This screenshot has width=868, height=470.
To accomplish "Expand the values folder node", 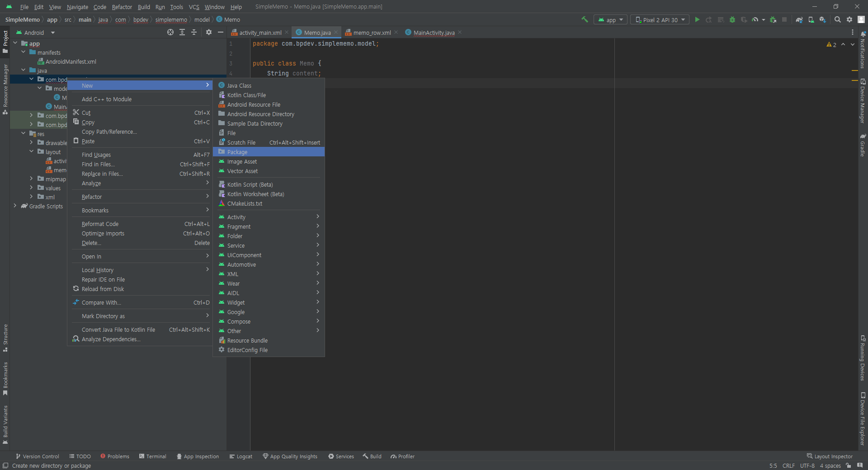I will pyautogui.click(x=31, y=188).
